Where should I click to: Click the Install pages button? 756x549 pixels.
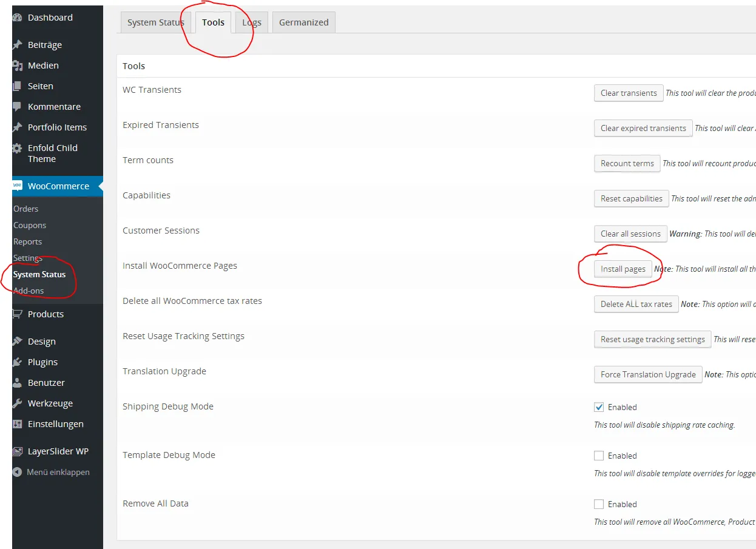(623, 269)
